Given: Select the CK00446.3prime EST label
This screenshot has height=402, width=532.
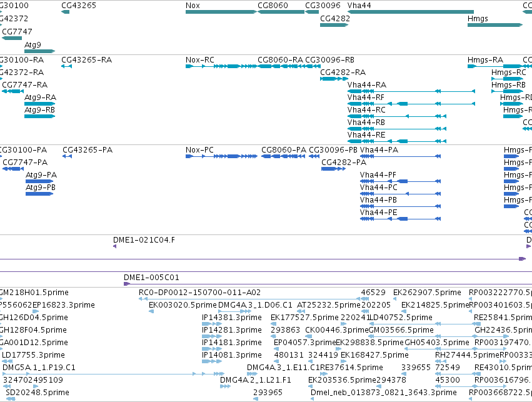Looking at the screenshot, I should pyautogui.click(x=337, y=330).
